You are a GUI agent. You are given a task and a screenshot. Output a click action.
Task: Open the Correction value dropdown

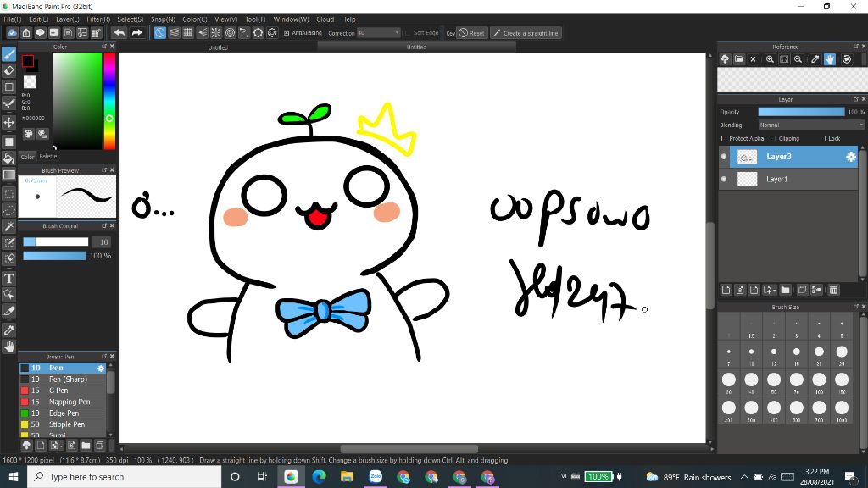pyautogui.click(x=378, y=33)
